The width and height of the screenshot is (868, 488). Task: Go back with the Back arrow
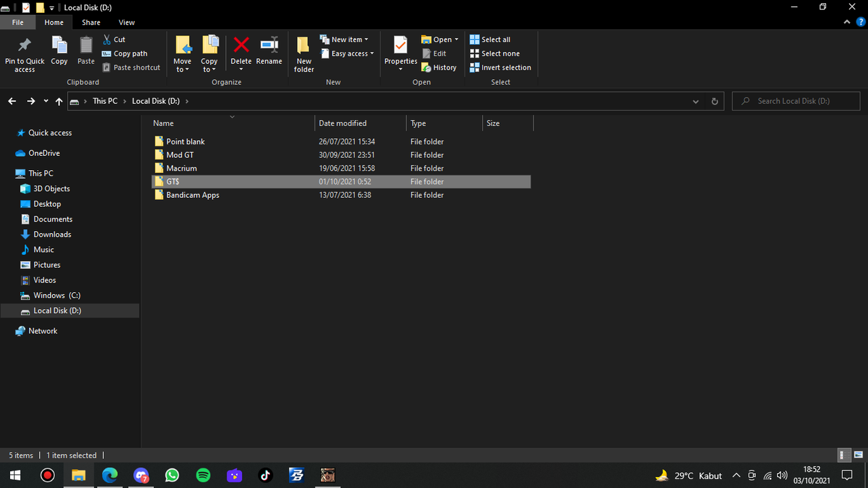point(12,101)
